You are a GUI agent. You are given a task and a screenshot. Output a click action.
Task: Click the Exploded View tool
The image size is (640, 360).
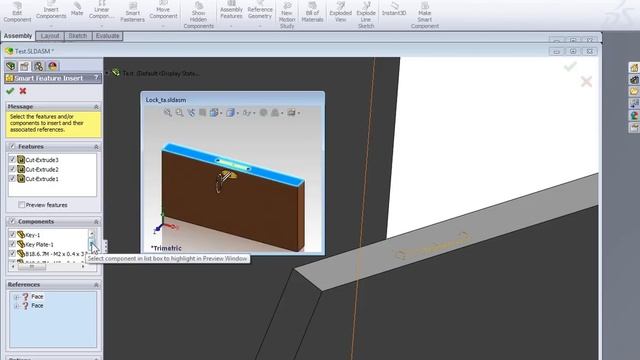(x=340, y=12)
